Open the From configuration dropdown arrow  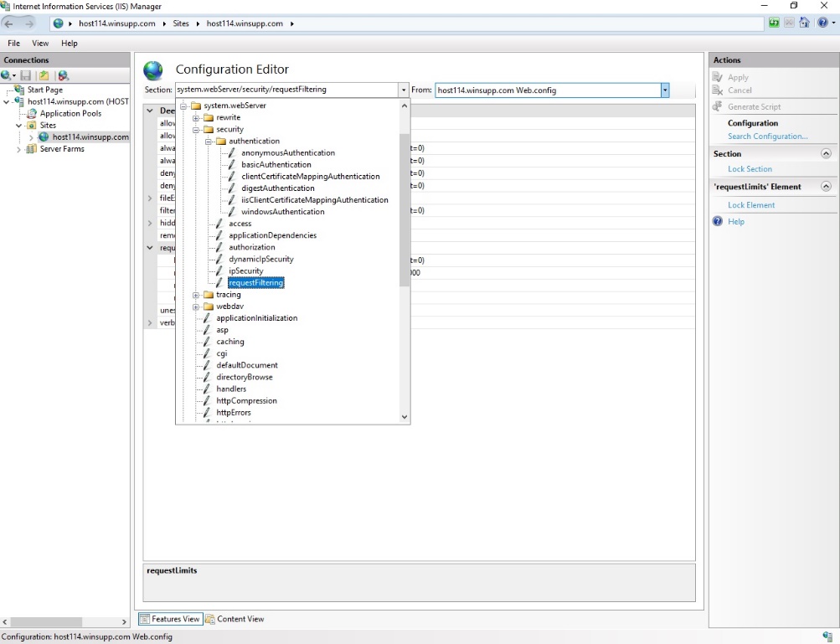[x=665, y=90]
